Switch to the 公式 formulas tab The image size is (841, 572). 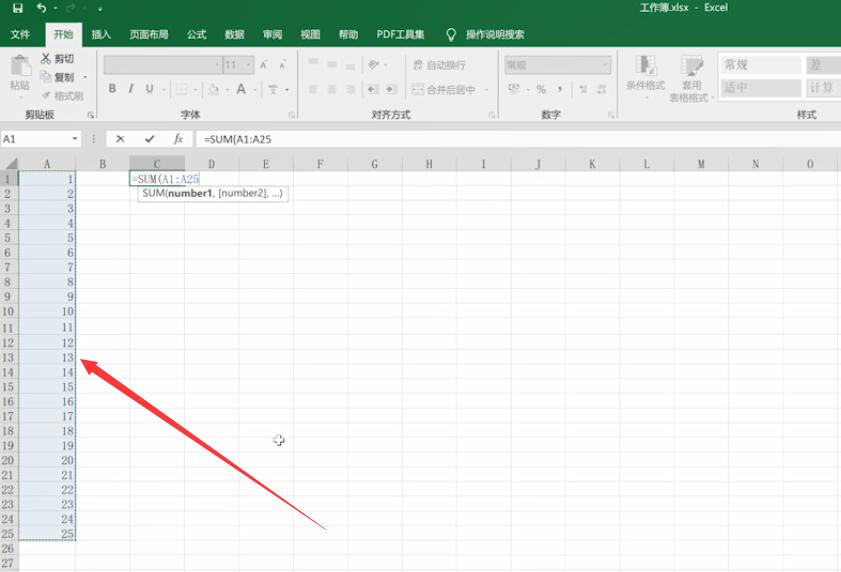(196, 35)
